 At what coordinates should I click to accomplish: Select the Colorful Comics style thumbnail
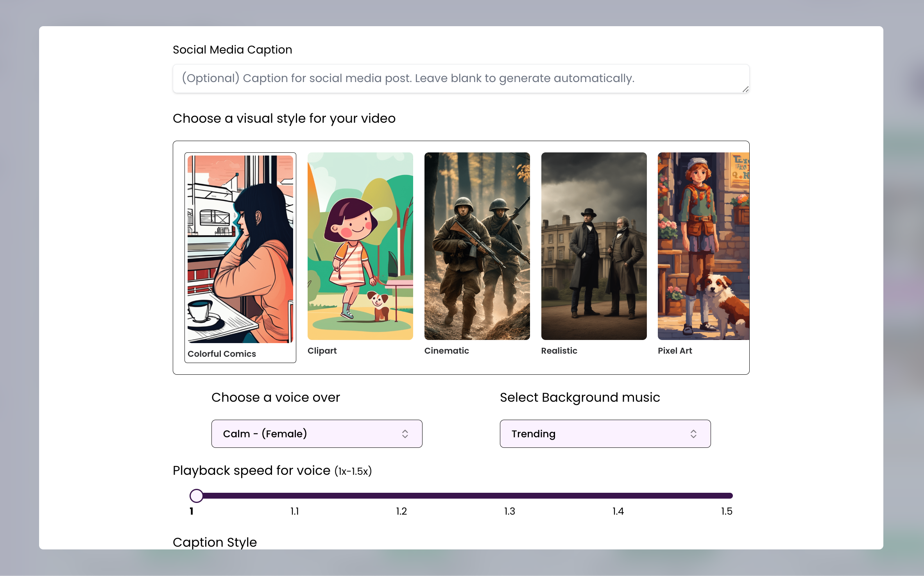coord(240,249)
